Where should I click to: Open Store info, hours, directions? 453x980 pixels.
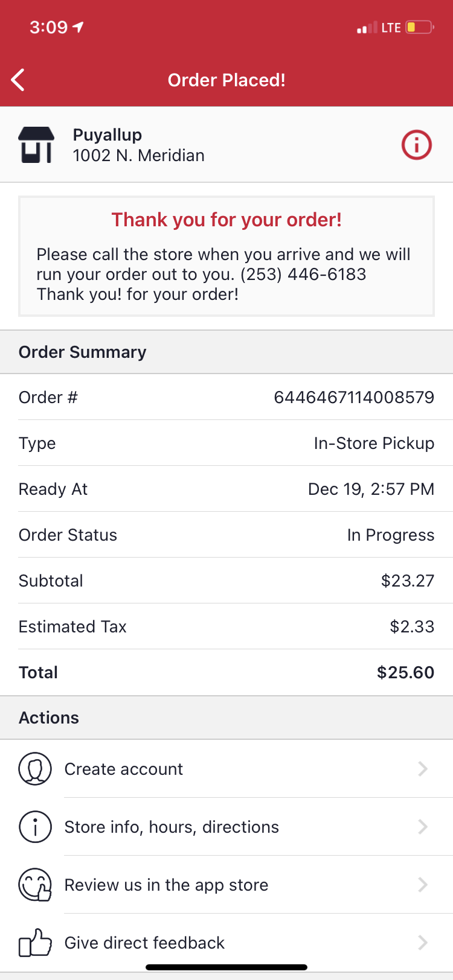172,827
